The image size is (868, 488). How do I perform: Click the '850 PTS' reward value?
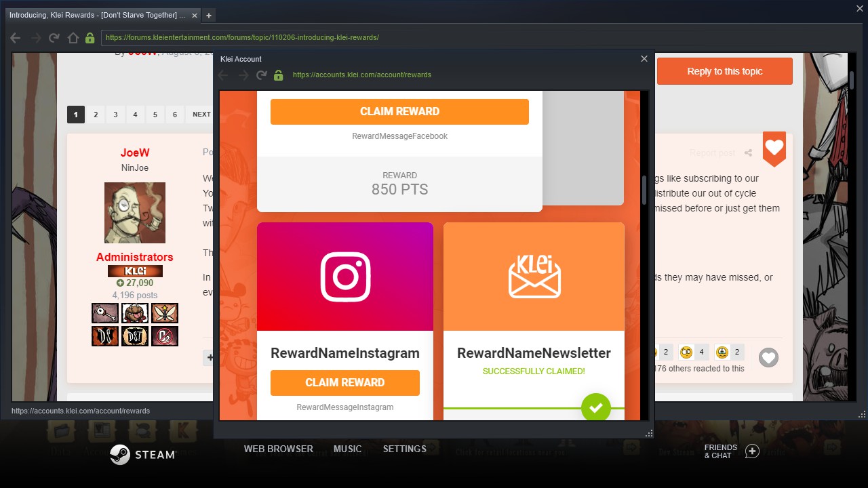point(399,190)
